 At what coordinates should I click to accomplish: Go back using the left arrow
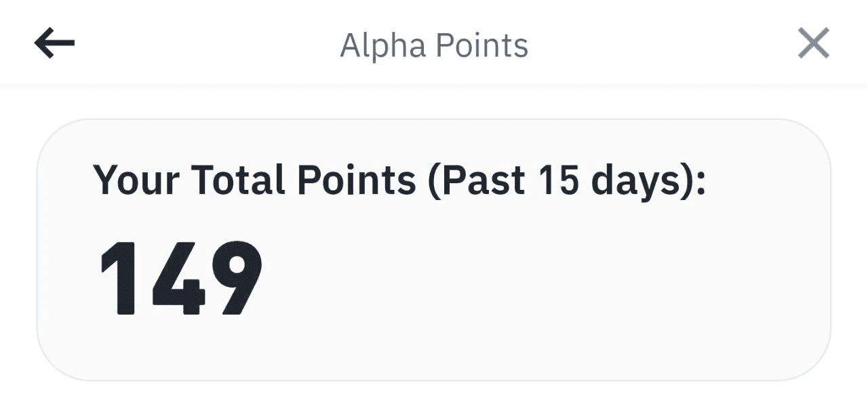pos(54,45)
